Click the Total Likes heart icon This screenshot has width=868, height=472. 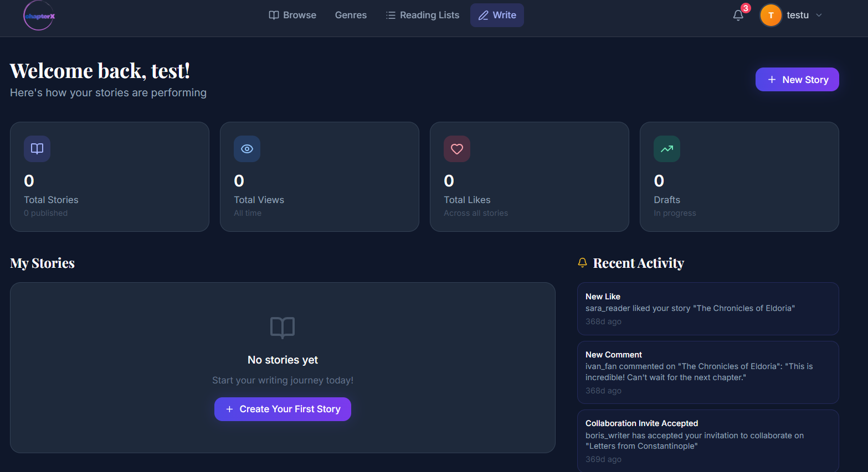[457, 149]
